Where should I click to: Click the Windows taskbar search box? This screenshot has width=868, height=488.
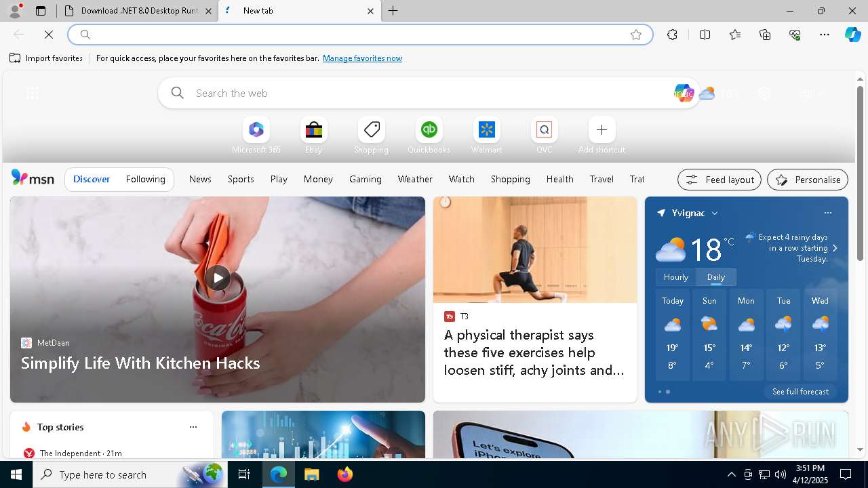click(x=130, y=474)
